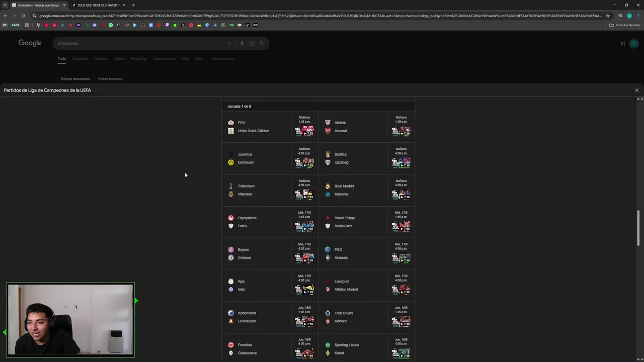
Task: Click the Sporting Lisboa team name
Action: pyautogui.click(x=347, y=345)
